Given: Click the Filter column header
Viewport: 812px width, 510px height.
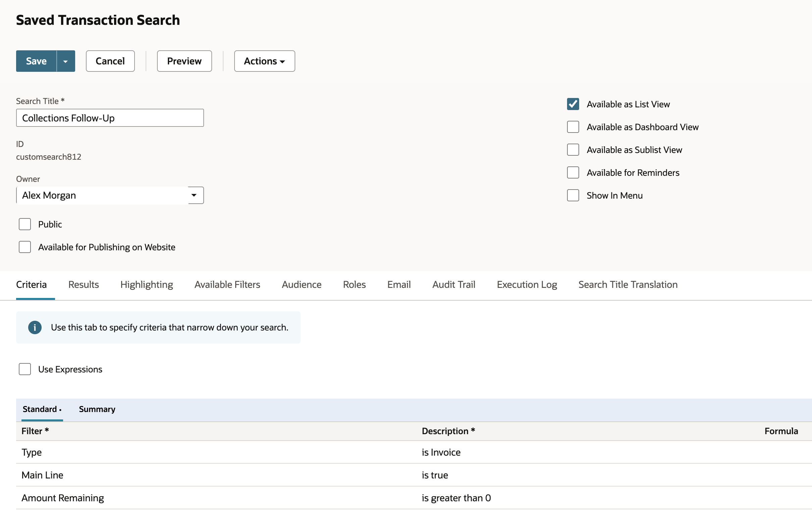Looking at the screenshot, I should pyautogui.click(x=36, y=431).
